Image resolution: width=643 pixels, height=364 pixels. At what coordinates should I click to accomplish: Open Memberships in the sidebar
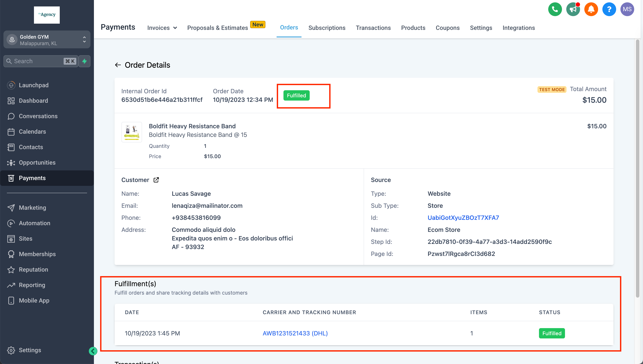click(47, 254)
